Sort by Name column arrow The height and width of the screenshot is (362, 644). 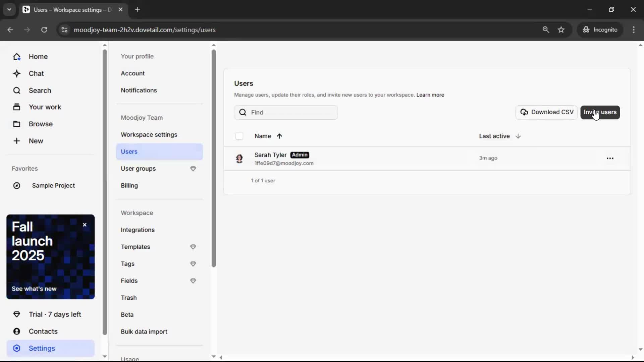click(279, 136)
